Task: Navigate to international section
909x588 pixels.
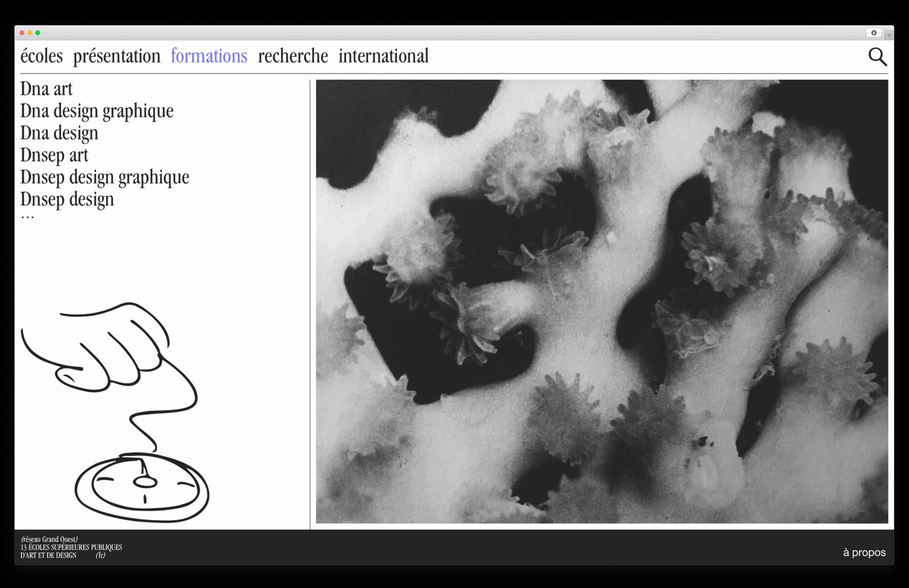Action: pos(383,56)
